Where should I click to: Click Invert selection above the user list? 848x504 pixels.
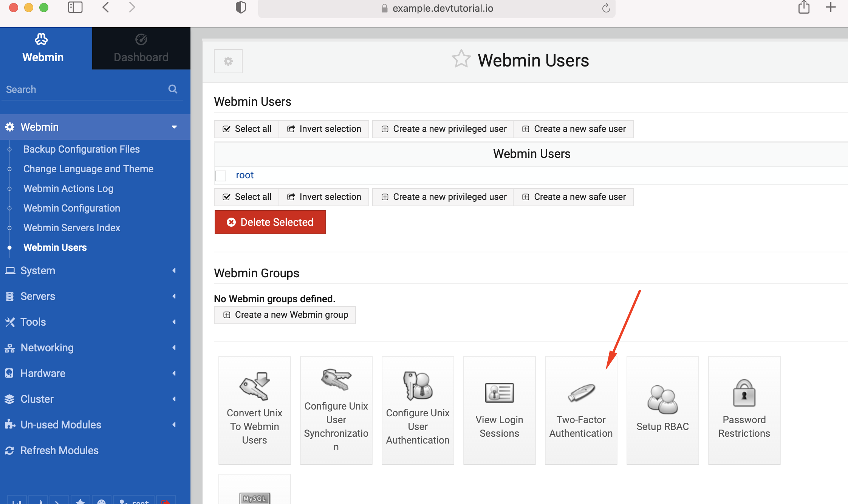click(x=324, y=129)
